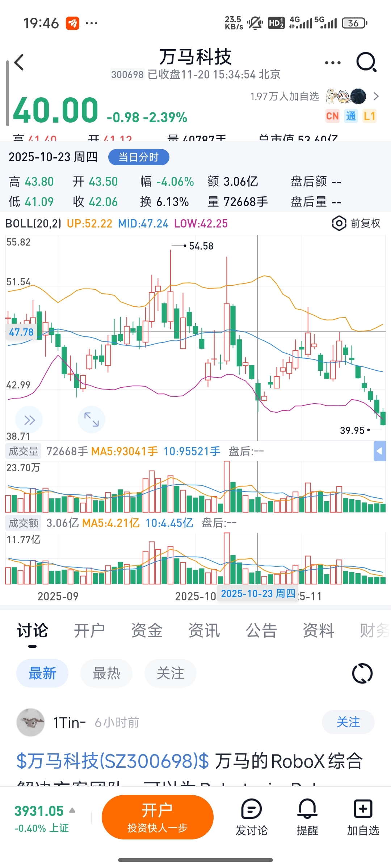The height and width of the screenshot is (868, 391).
Task: Go back with the left arrow icon
Action: point(19,62)
